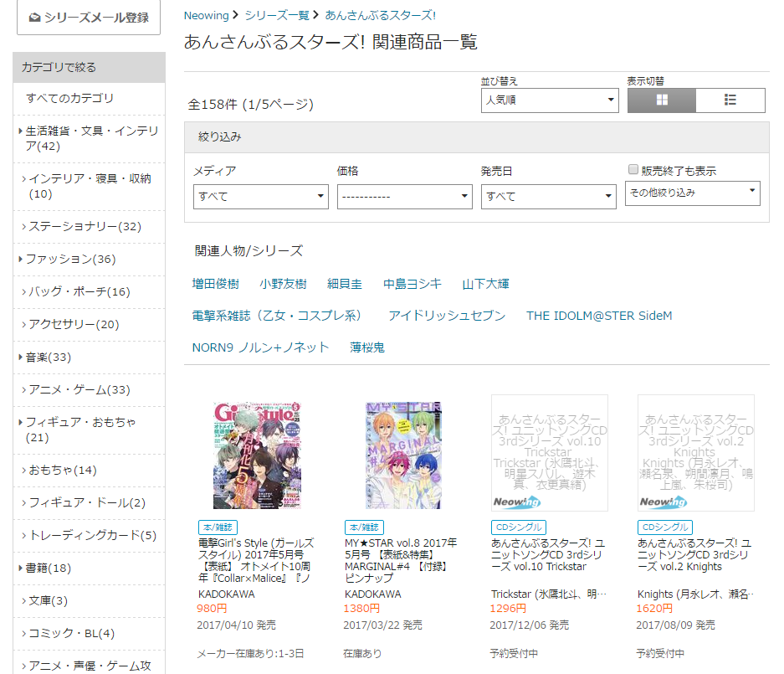Select アニメ・ゲーム(33) category
Screen dimensions: 784x674
click(79, 390)
